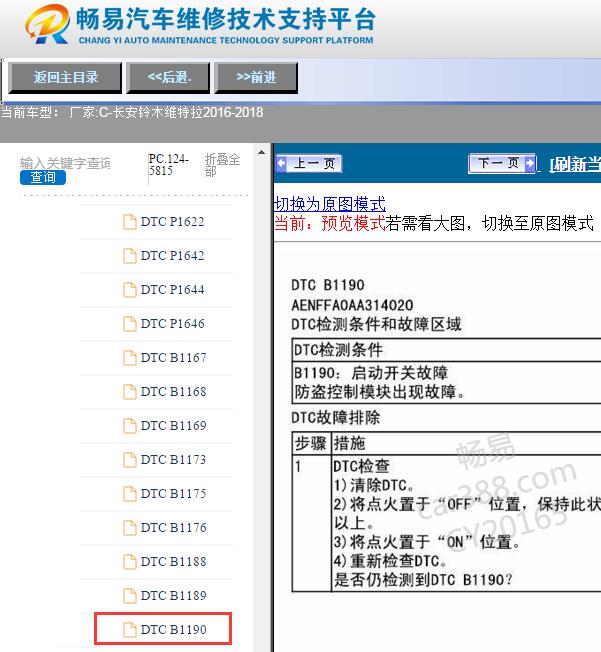The height and width of the screenshot is (652, 601).
Task: Open DTC B1169 tree entry
Action: click(x=173, y=426)
